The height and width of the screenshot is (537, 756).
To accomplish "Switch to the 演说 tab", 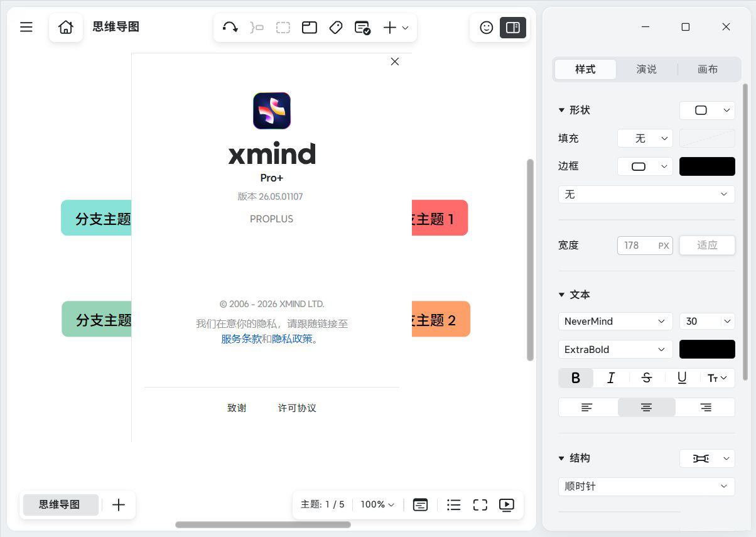I will coord(647,69).
